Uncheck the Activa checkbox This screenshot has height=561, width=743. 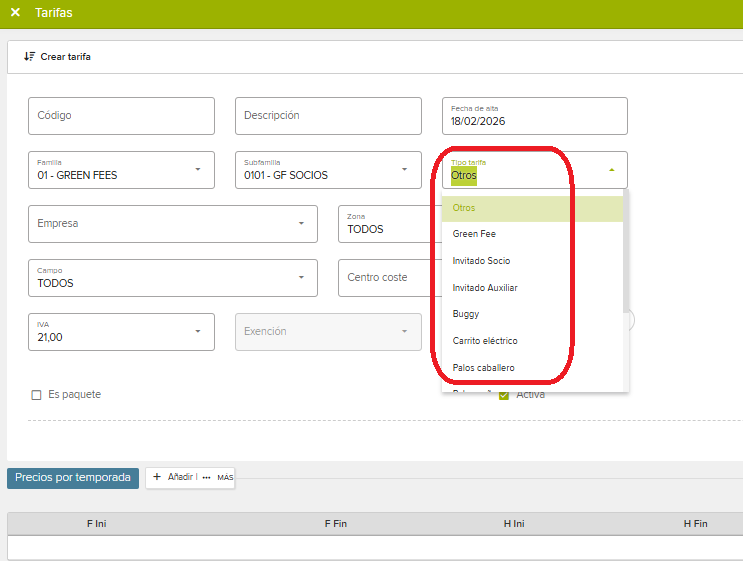(x=504, y=395)
